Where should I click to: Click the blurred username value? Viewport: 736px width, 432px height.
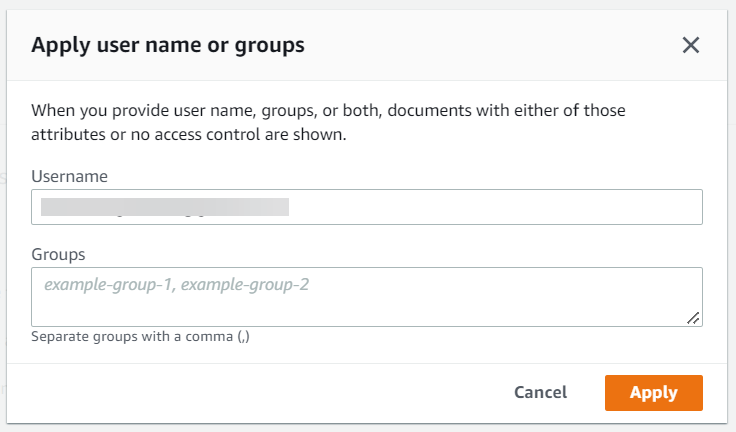165,207
